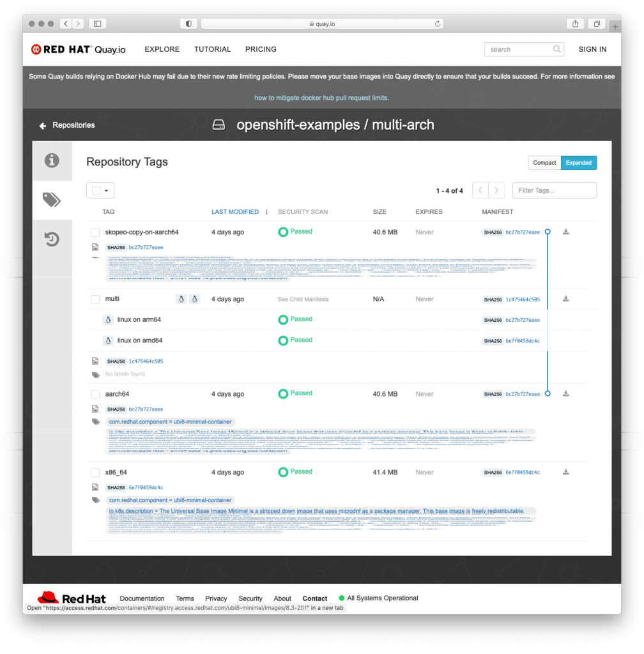The image size is (644, 654).
Task: Open a new tab with the plus button
Action: click(x=615, y=26)
